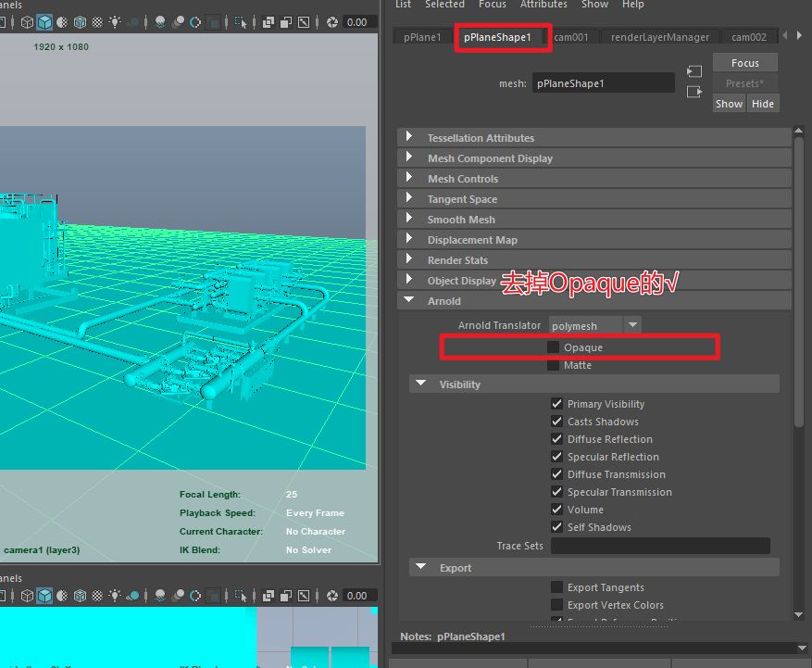This screenshot has height=668, width=812.
Task: Toggle Isolate Select in lower viewport toolbar
Action: click(241, 596)
